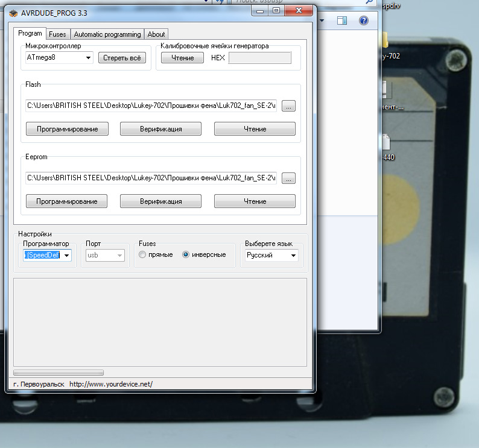
Task: Open the Fuses tab
Action: click(x=57, y=34)
